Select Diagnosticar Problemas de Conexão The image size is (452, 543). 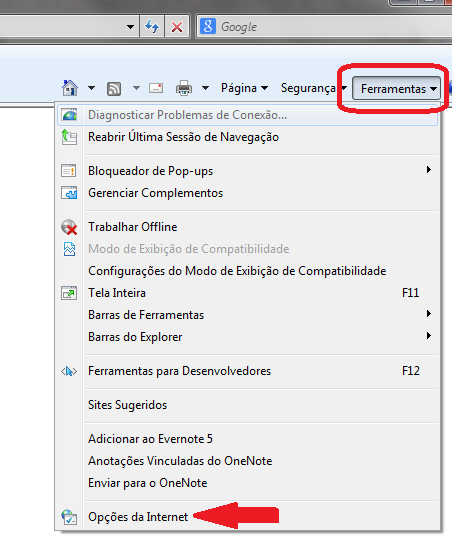pyautogui.click(x=248, y=115)
